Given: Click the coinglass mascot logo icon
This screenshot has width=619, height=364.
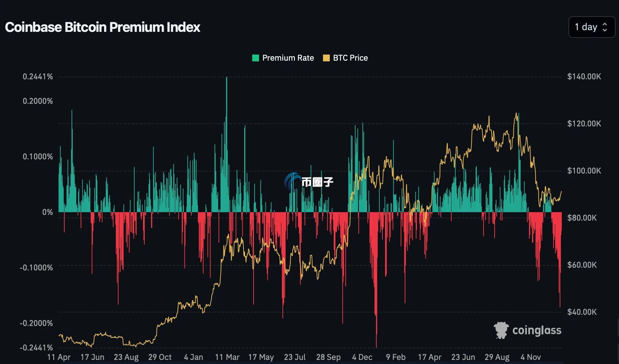Looking at the screenshot, I should tap(501, 330).
